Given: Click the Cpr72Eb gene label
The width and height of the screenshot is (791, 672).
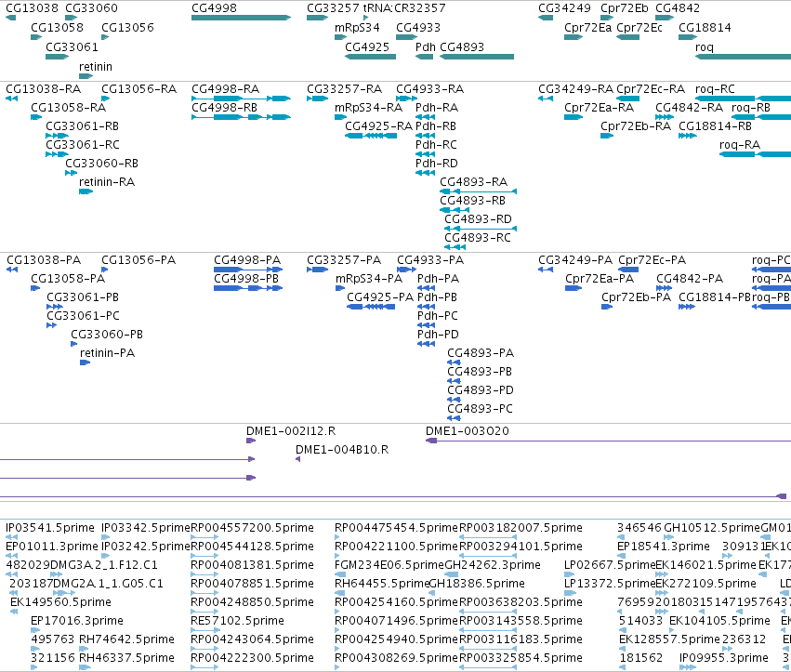Looking at the screenshot, I should pos(625,8).
